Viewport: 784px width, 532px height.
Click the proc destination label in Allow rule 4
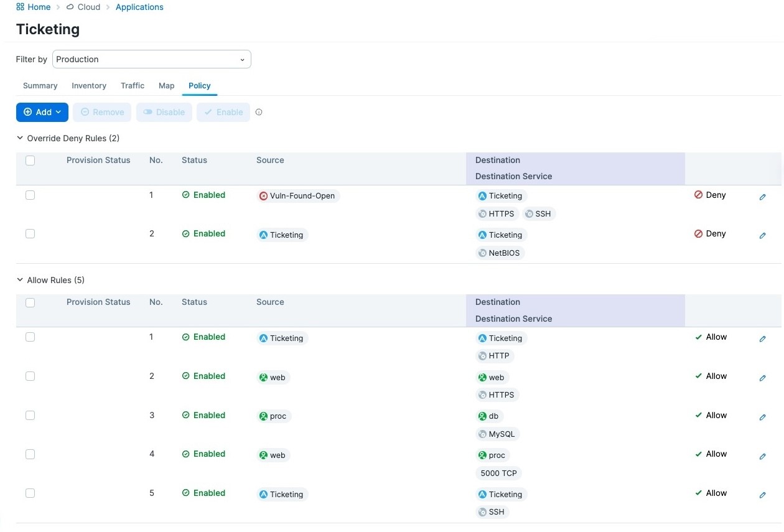click(493, 455)
